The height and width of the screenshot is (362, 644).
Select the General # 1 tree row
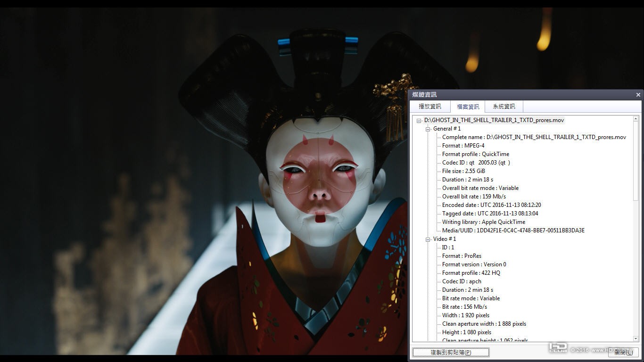(x=447, y=129)
